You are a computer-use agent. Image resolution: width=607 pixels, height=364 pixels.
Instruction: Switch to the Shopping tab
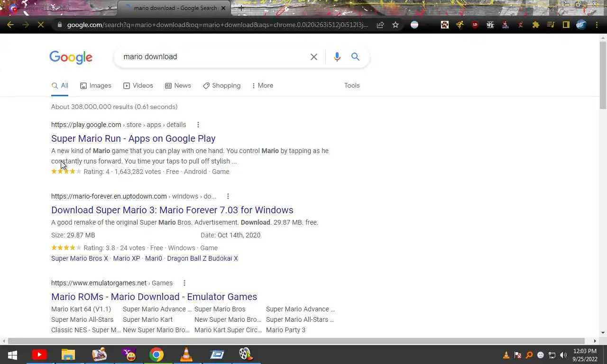pos(221,86)
